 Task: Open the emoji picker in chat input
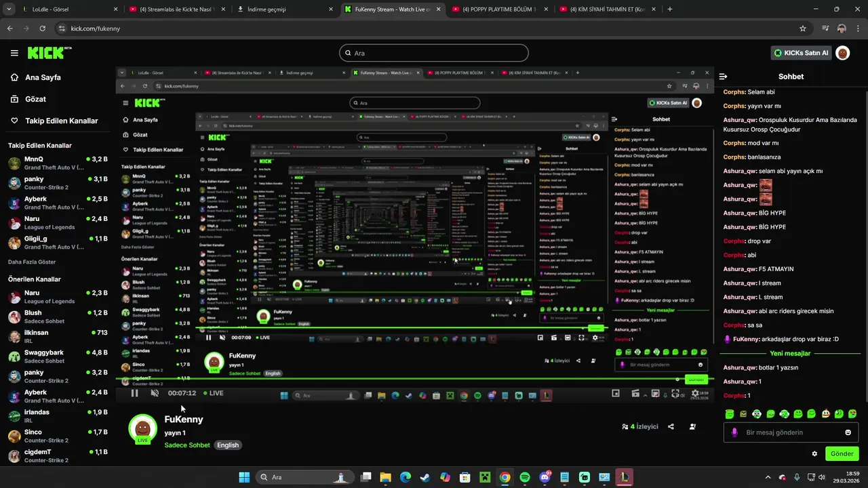[x=848, y=432]
